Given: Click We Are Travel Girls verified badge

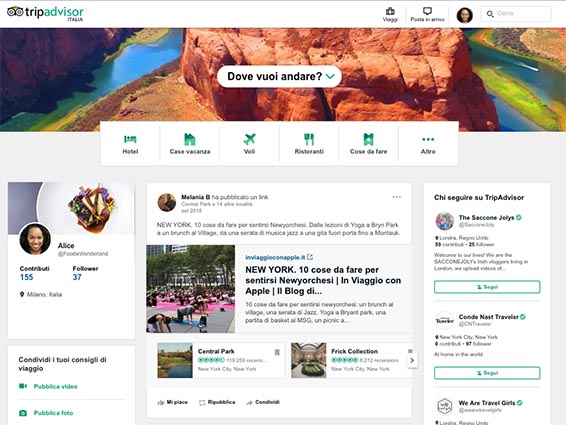Looking at the screenshot, I should click(520, 403).
